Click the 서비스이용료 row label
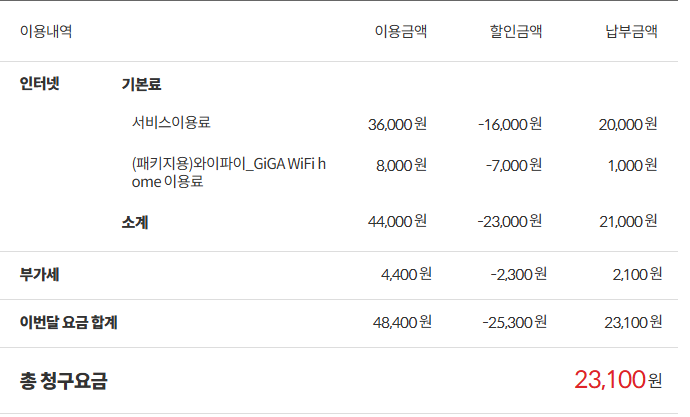690x417 pixels. coord(171,123)
